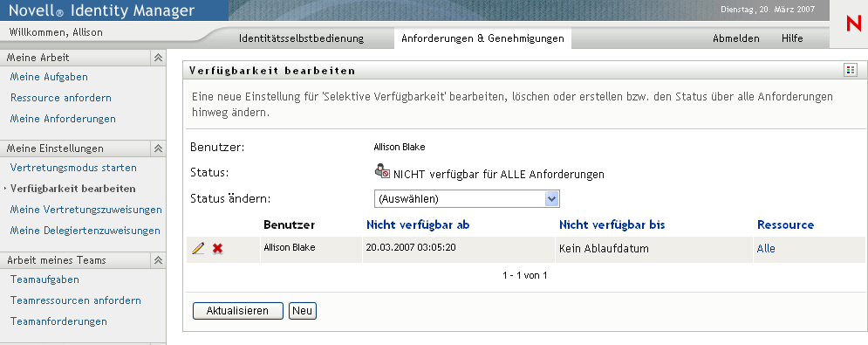Collapse the Meine Einstellungen section

click(x=158, y=148)
